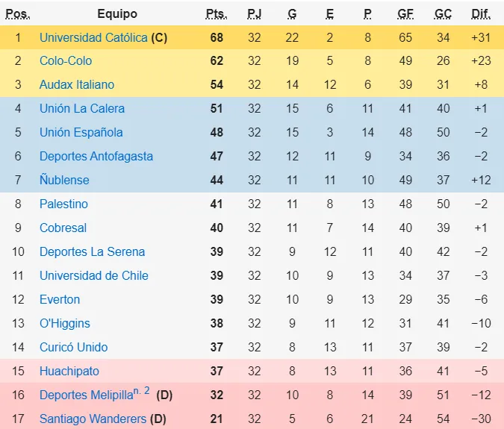Open the Unión Española link
Image resolution: width=504 pixels, height=429 pixels.
coord(81,133)
